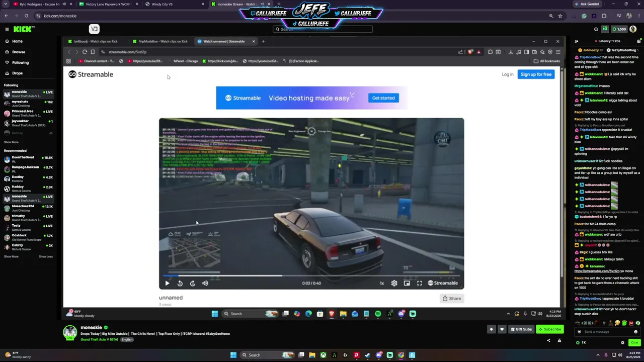The width and height of the screenshot is (644, 362).
Task: Mute the Streamable video volume
Action: pyautogui.click(x=205, y=283)
